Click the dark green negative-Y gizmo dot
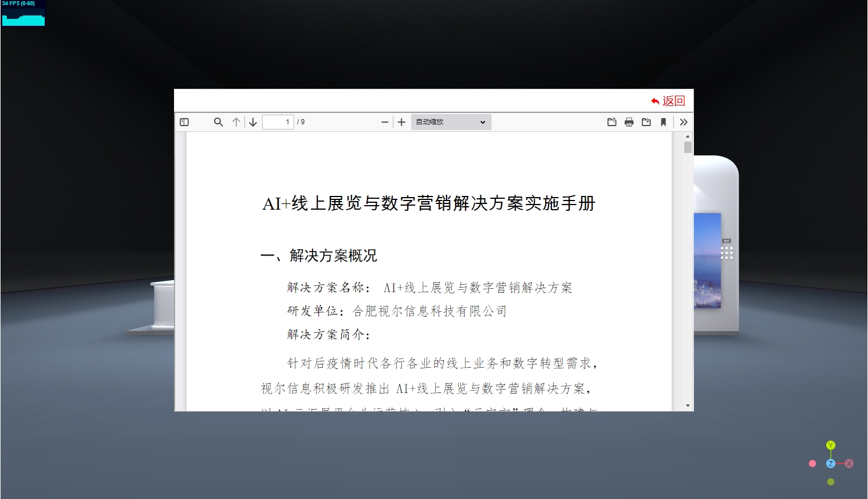Viewport: 868px width, 499px height. (831, 482)
